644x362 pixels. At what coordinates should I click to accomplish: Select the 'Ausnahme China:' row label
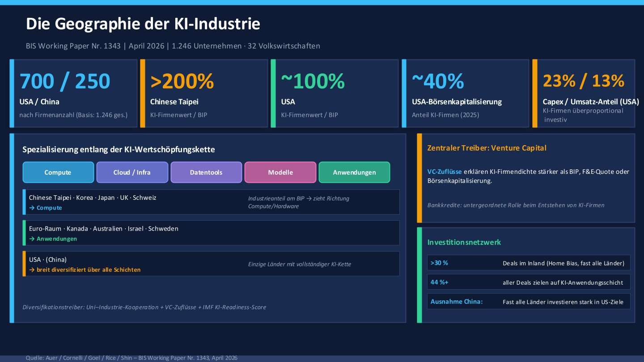[457, 302]
